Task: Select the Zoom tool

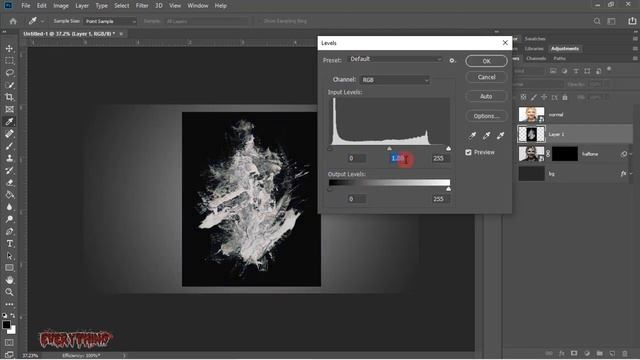Action: pyautogui.click(x=9, y=292)
